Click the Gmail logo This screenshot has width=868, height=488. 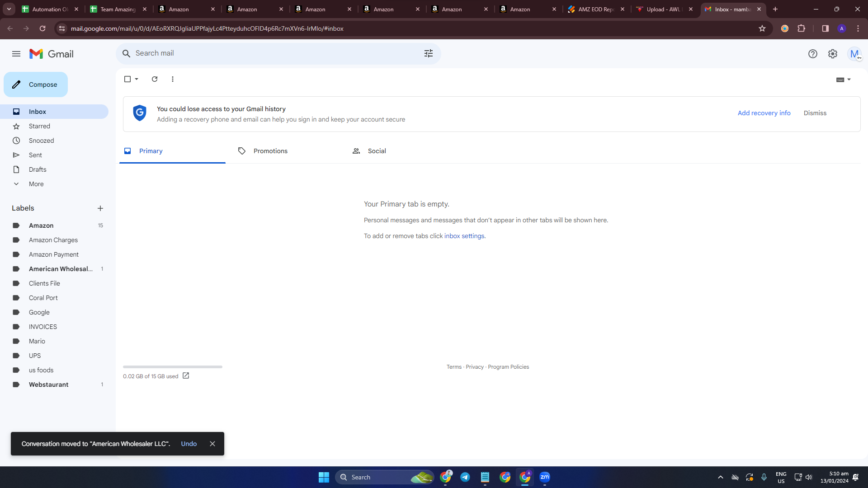[x=52, y=54]
